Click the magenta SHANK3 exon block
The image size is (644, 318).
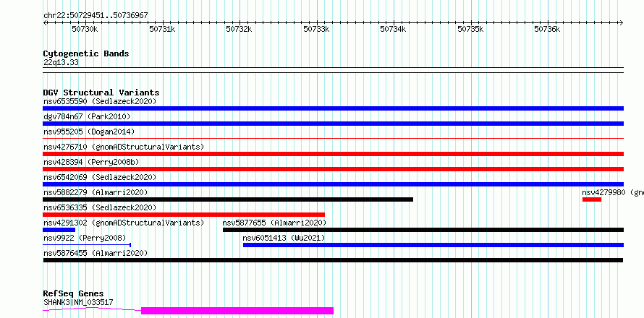(237, 311)
